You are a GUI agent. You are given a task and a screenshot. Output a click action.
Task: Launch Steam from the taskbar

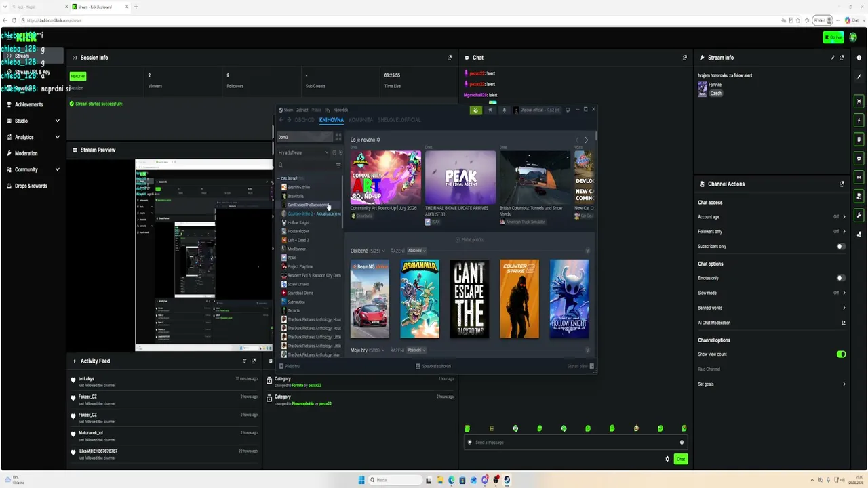tap(507, 480)
